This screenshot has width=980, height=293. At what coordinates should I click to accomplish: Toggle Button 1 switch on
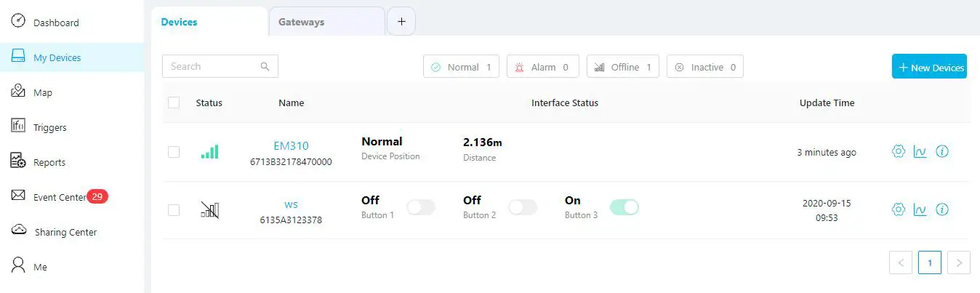(421, 207)
